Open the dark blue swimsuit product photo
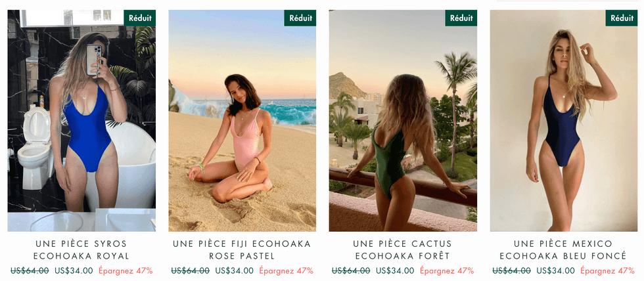Image resolution: width=644 pixels, height=281 pixels. (564, 121)
